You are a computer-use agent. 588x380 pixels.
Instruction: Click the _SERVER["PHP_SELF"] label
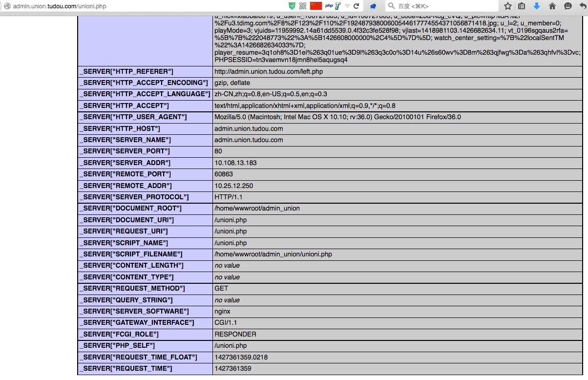pos(117,345)
